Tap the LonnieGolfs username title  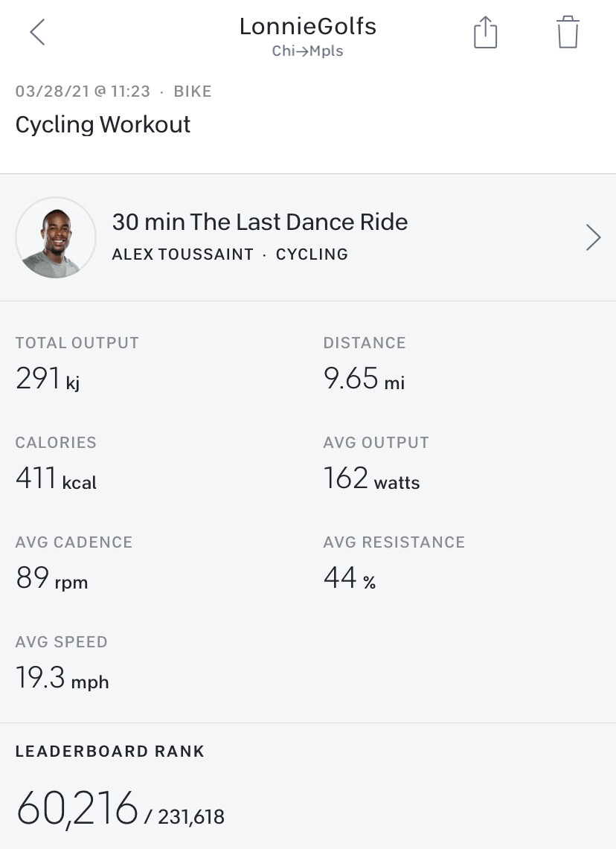pos(307,27)
